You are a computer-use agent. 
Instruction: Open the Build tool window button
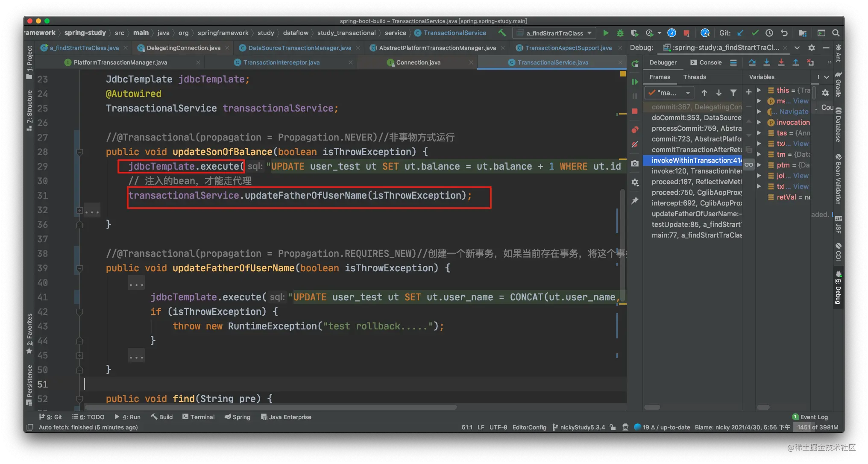pyautogui.click(x=161, y=417)
